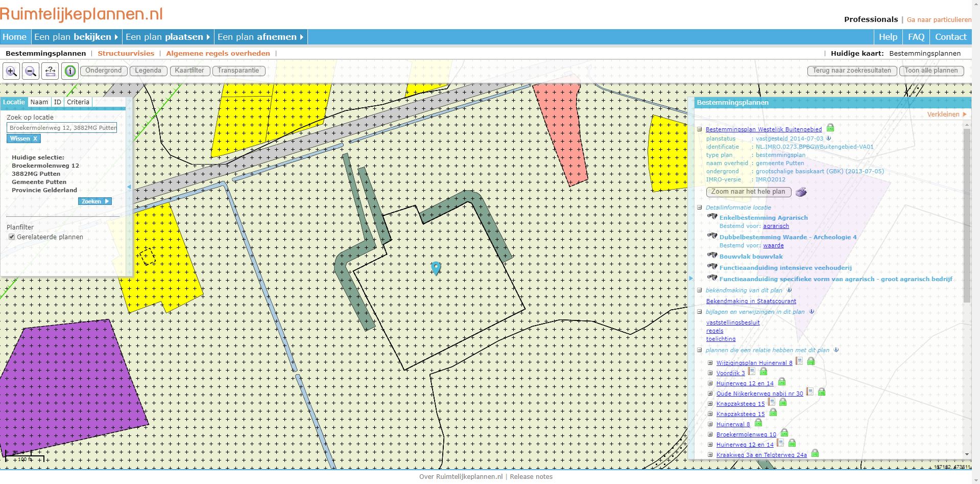Open the Een plan bekijken menu

tap(76, 37)
